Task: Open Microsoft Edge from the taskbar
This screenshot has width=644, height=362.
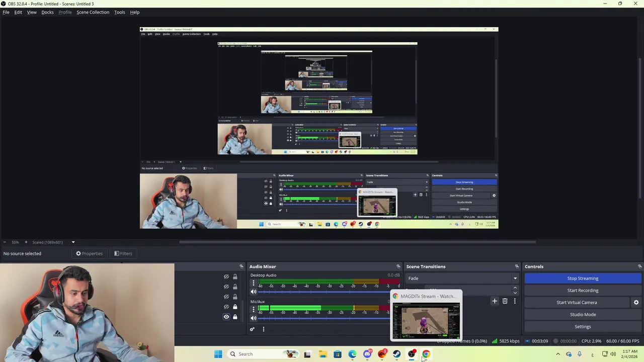Action: [x=352, y=354]
